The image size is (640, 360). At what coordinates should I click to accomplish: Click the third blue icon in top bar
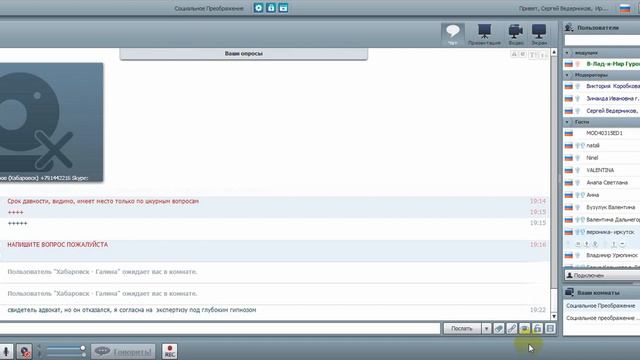pos(283,8)
